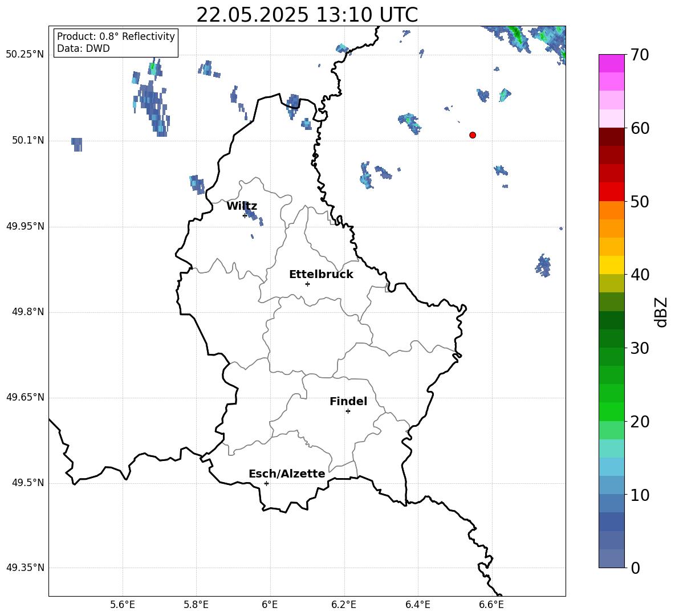The image size is (675, 616).
Task: Click the Esch/Alzette city label
Action: point(287,474)
